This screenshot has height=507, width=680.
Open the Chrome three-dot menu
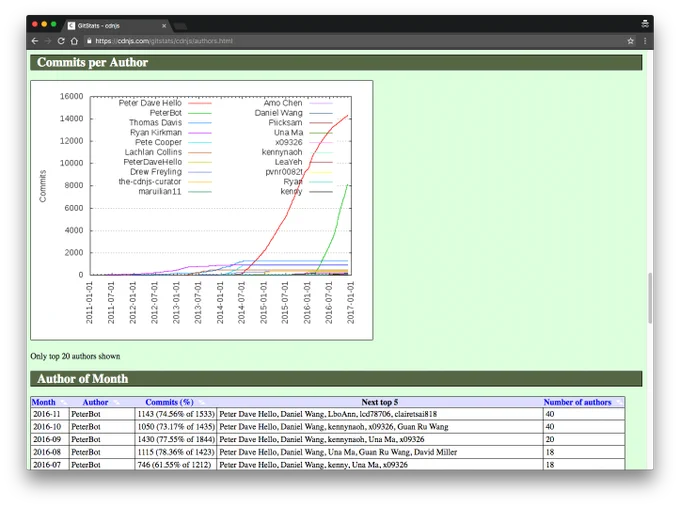click(645, 41)
